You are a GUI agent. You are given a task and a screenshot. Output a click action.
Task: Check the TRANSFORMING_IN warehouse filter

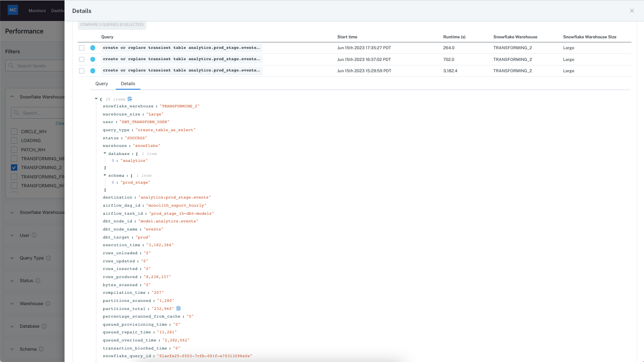coord(14,186)
